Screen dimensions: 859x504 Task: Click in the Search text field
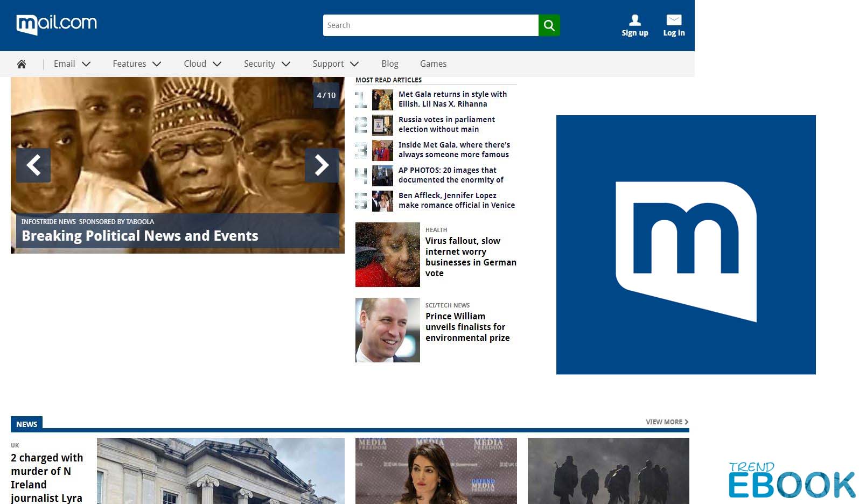pos(430,25)
